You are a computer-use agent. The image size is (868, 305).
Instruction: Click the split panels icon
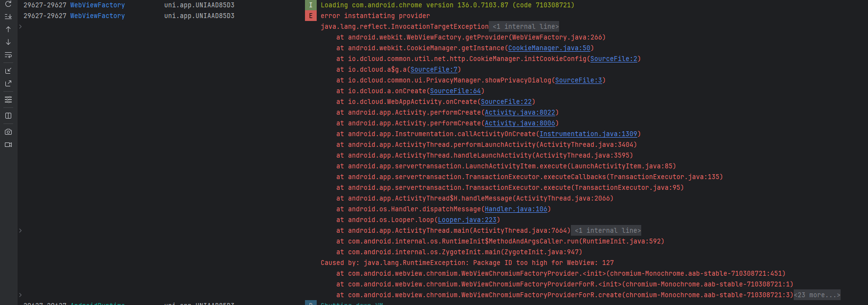pos(8,116)
